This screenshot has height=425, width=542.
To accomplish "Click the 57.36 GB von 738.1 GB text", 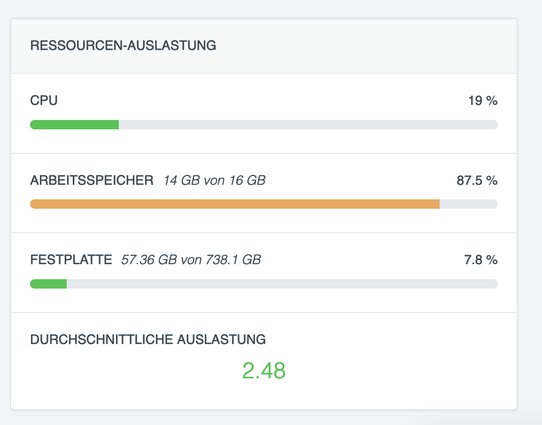I will 191,259.
